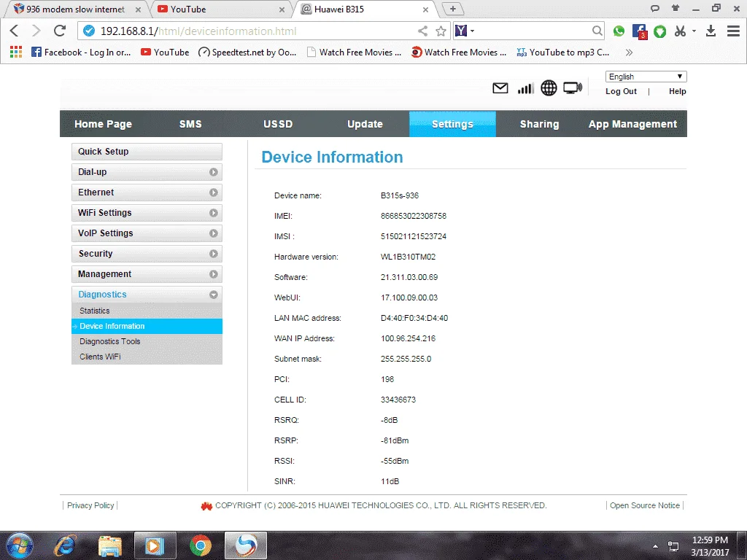Go to the Update tab

(x=365, y=124)
